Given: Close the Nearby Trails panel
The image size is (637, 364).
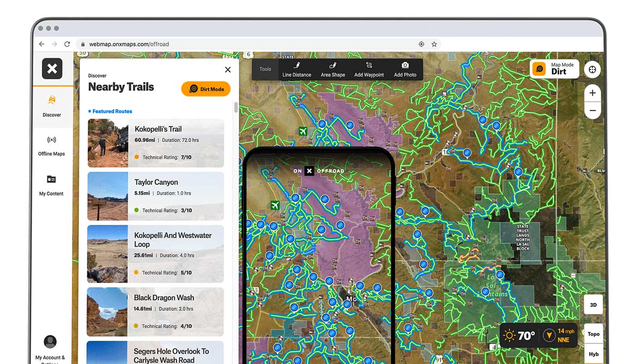Looking at the screenshot, I should click(x=228, y=70).
